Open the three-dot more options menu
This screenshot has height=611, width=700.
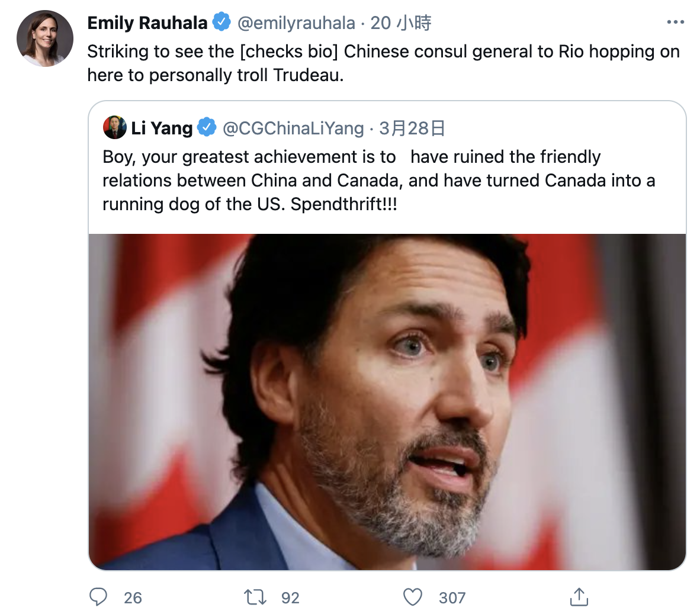click(x=675, y=22)
